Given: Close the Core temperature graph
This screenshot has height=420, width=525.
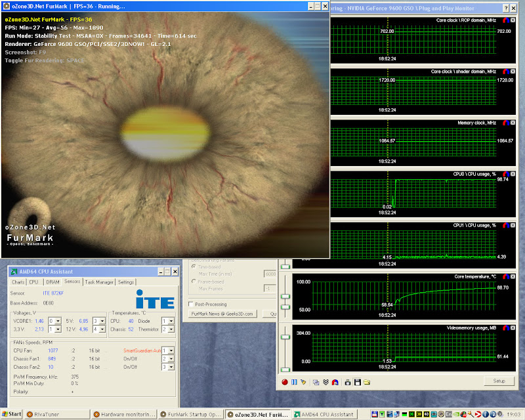Looking at the screenshot, I should tap(513, 277).
